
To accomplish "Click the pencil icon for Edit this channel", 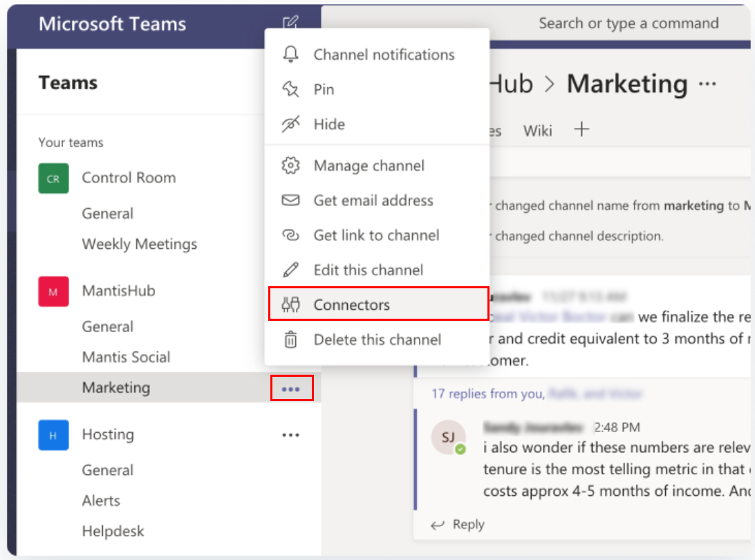I will click(290, 270).
